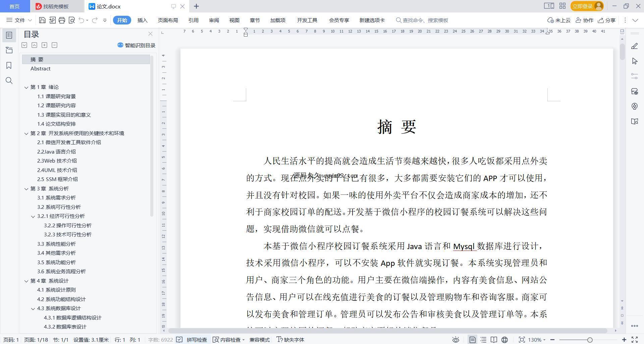Collapse the 第2章 chapter tree node
Screen dimensions: 644x344
coord(26,133)
